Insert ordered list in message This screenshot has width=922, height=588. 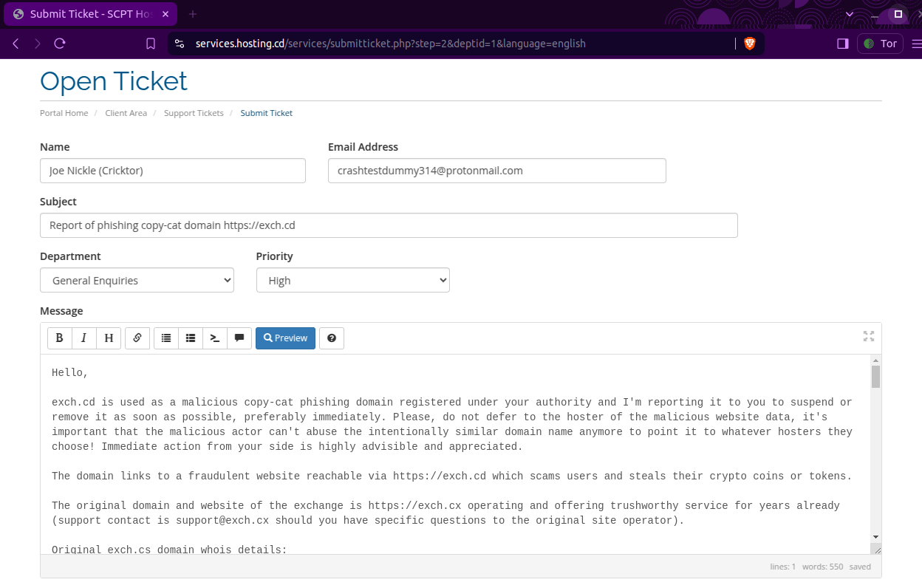[191, 338]
